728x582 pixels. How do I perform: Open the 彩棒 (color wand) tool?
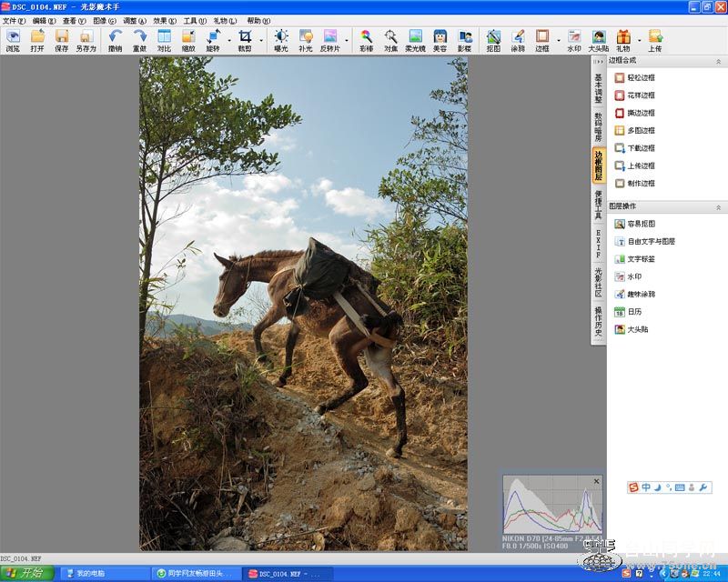tap(366, 40)
